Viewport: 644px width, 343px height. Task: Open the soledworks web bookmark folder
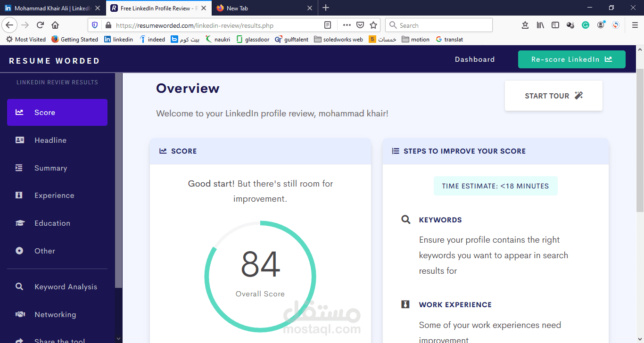tap(339, 40)
